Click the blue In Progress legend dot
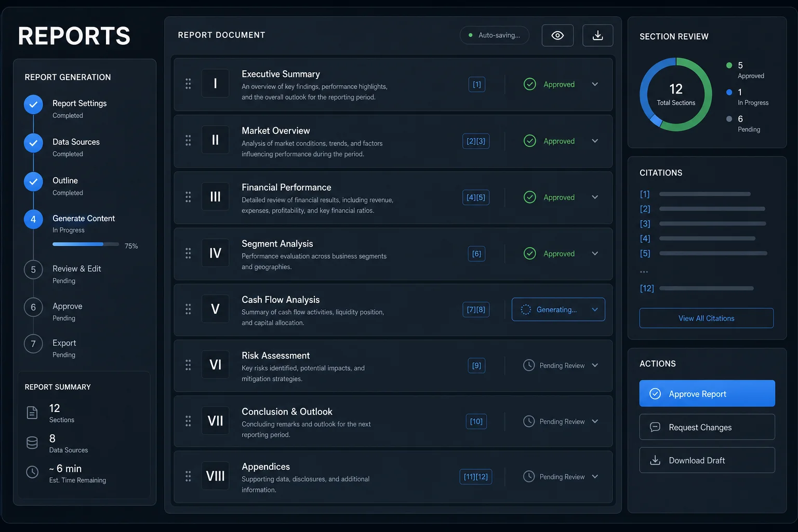The image size is (798, 532). point(729,92)
